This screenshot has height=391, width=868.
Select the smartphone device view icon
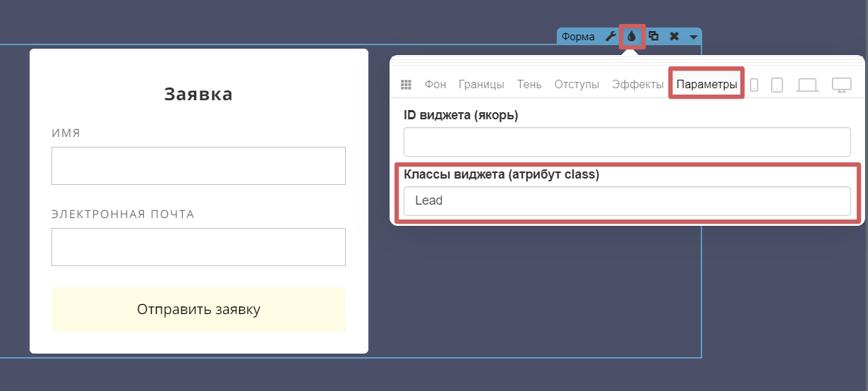(754, 85)
